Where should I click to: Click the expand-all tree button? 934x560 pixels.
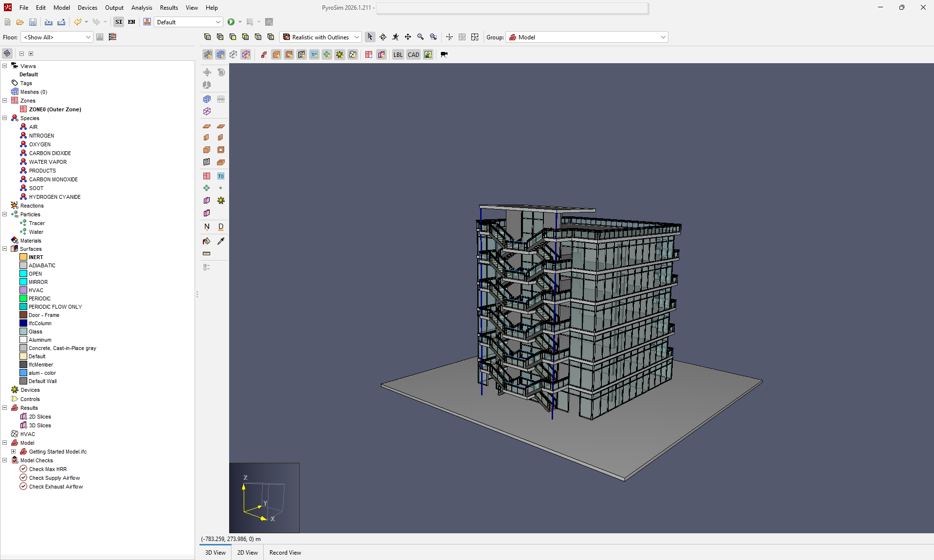31,53
